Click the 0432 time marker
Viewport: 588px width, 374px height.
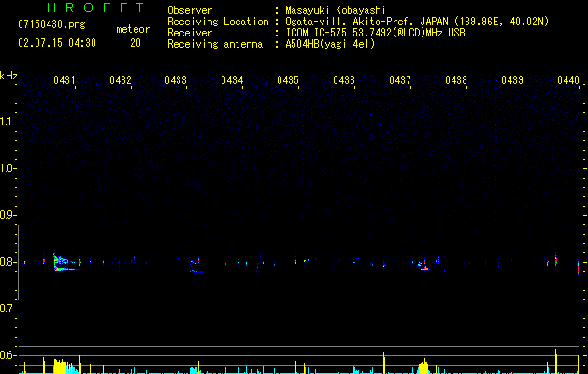tap(121, 79)
